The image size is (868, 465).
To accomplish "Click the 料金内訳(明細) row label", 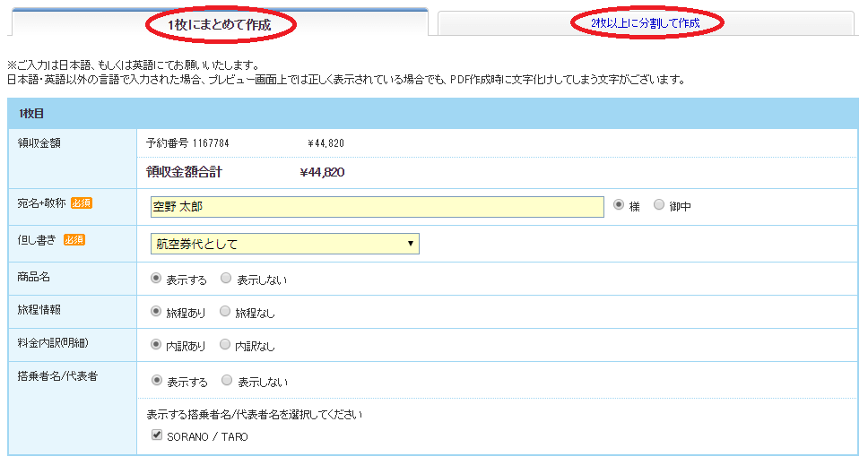I will point(53,343).
